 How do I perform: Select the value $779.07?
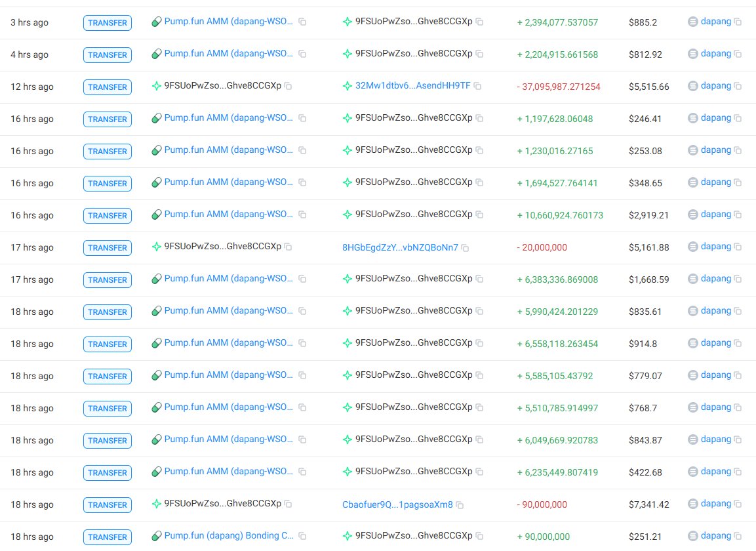click(x=646, y=376)
